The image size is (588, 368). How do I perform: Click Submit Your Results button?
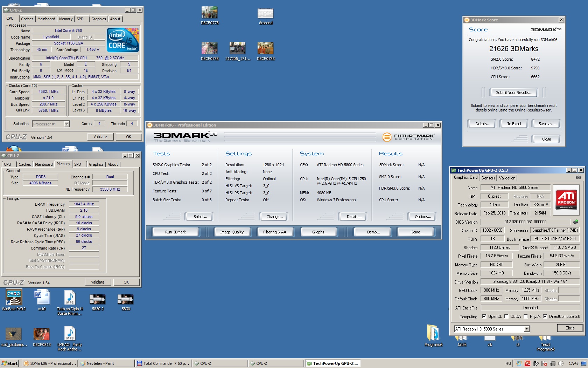(514, 93)
